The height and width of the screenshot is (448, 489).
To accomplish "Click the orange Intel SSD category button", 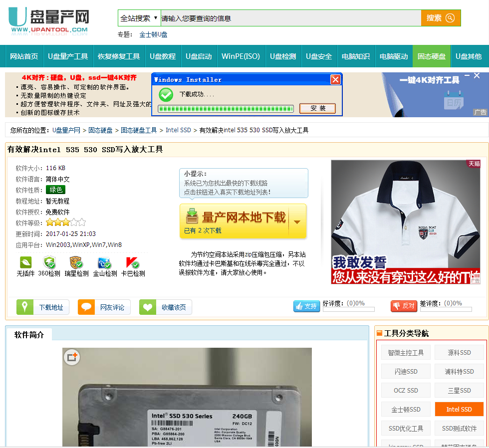I will 459,410.
